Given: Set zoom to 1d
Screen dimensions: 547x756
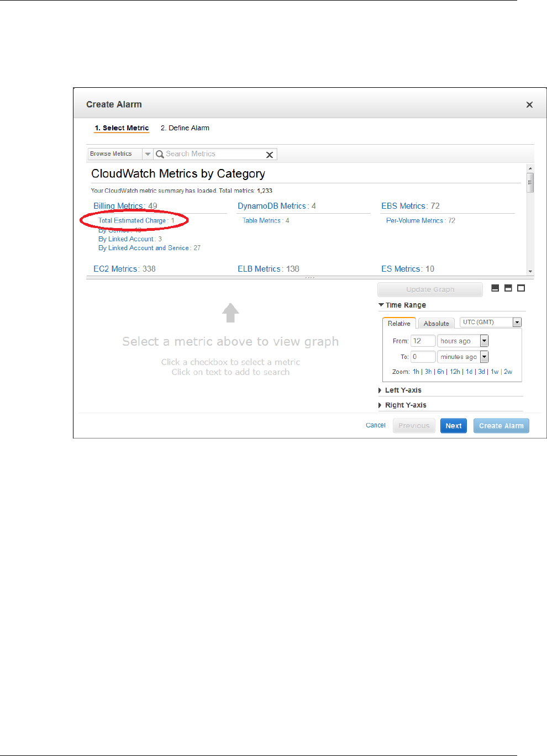Looking at the screenshot, I should (469, 372).
